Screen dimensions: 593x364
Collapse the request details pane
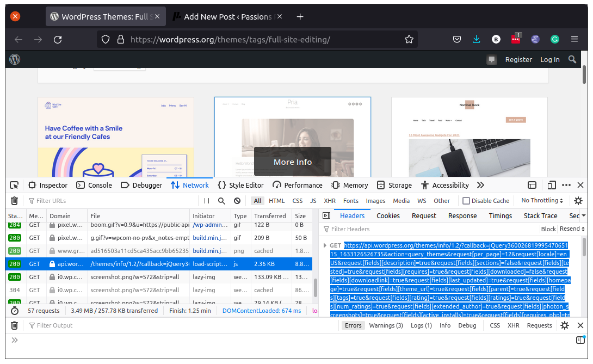click(x=326, y=215)
